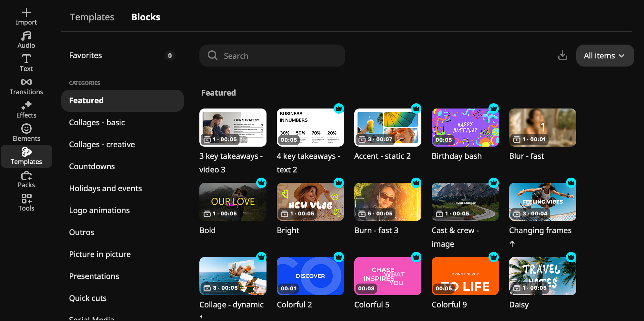Image resolution: width=644 pixels, height=321 pixels.
Task: Click premium crown badge on Bold block
Action: coord(261,183)
